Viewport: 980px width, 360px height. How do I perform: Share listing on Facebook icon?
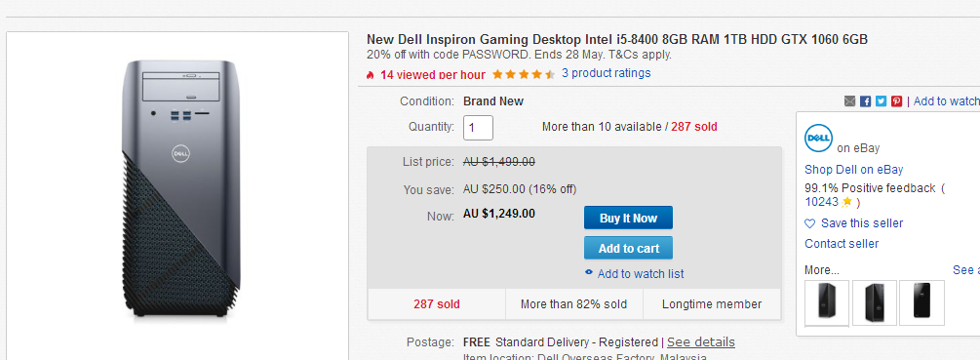866,101
